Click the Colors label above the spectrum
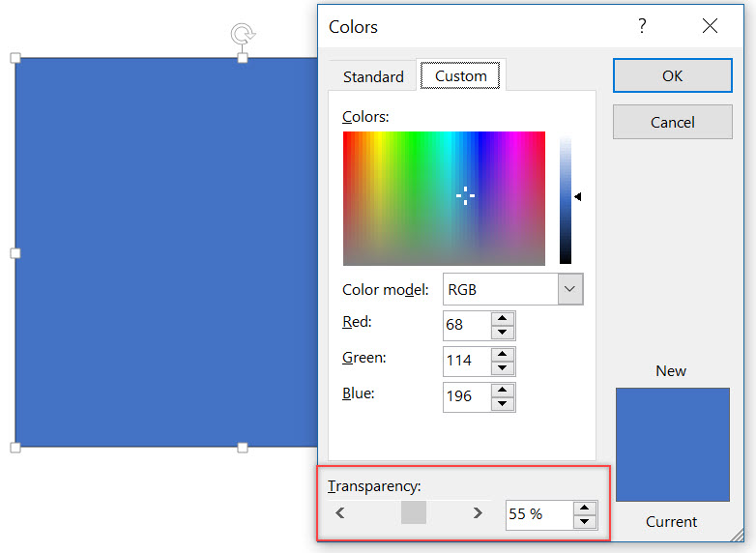This screenshot has height=553, width=756. [x=365, y=117]
